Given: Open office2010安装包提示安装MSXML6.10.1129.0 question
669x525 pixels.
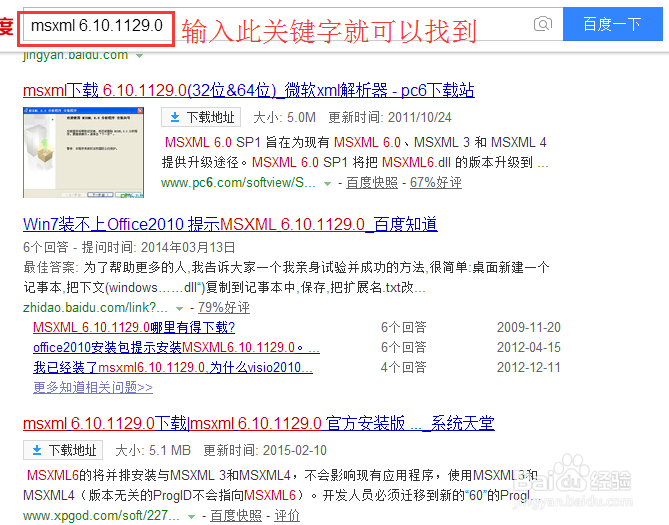Looking at the screenshot, I should tap(176, 347).
